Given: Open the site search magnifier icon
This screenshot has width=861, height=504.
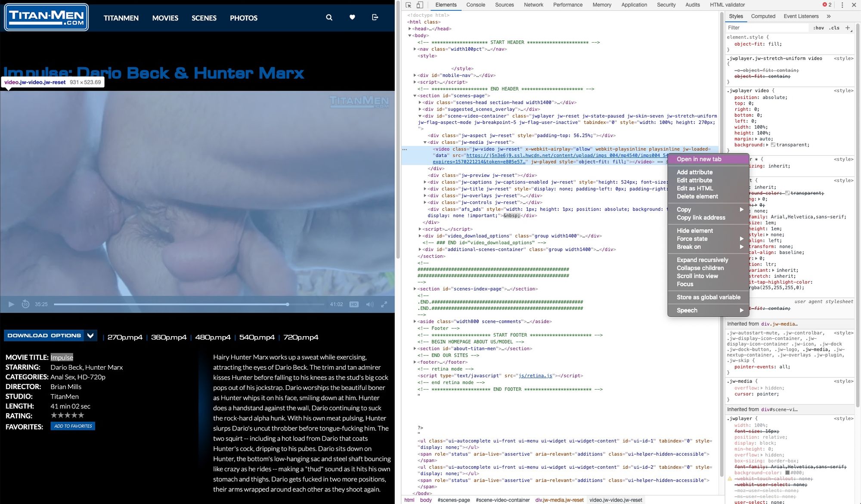Looking at the screenshot, I should 329,18.
